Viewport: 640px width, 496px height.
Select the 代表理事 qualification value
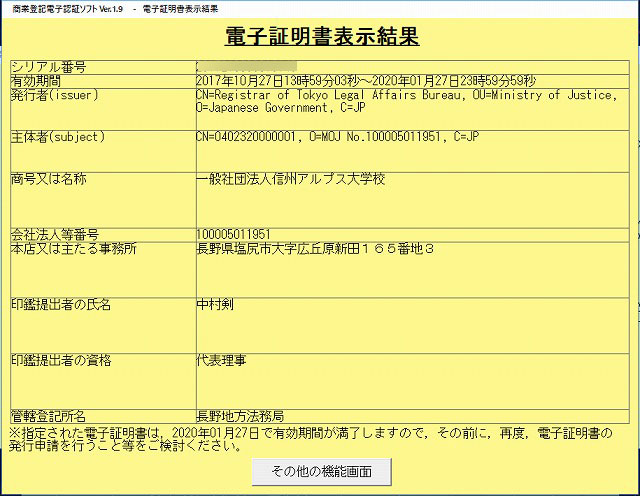tap(221, 360)
